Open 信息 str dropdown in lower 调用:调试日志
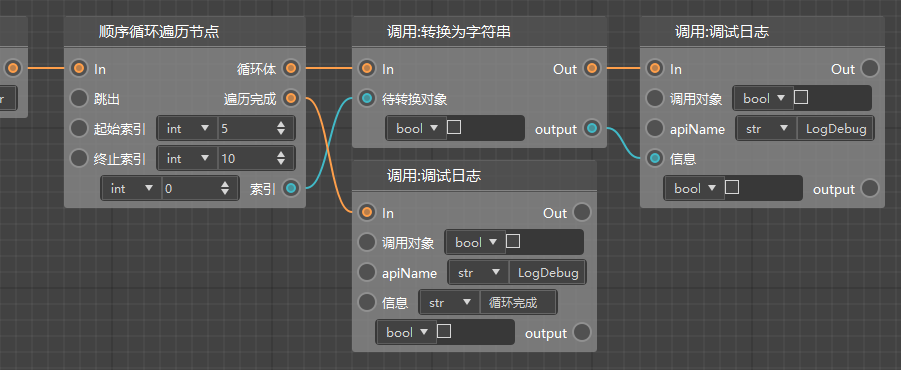 pyautogui.click(x=450, y=302)
